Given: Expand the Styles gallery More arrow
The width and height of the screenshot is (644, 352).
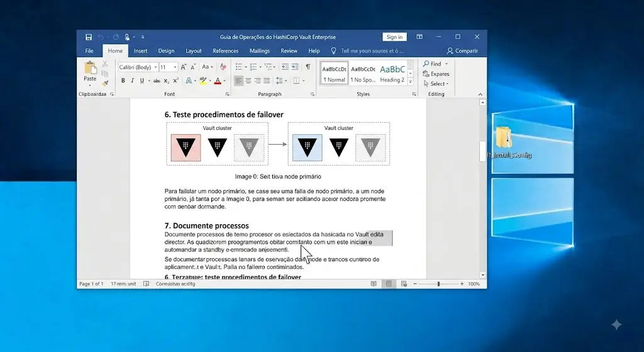Looking at the screenshot, I should (x=410, y=82).
